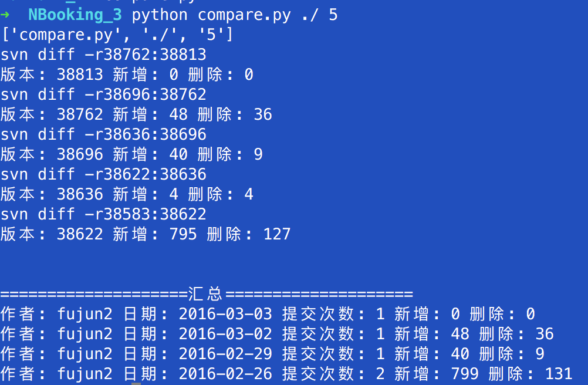Click the summary row dated 2016-03-02
Screen dimensions: 588x385
pyautogui.click(x=277, y=334)
